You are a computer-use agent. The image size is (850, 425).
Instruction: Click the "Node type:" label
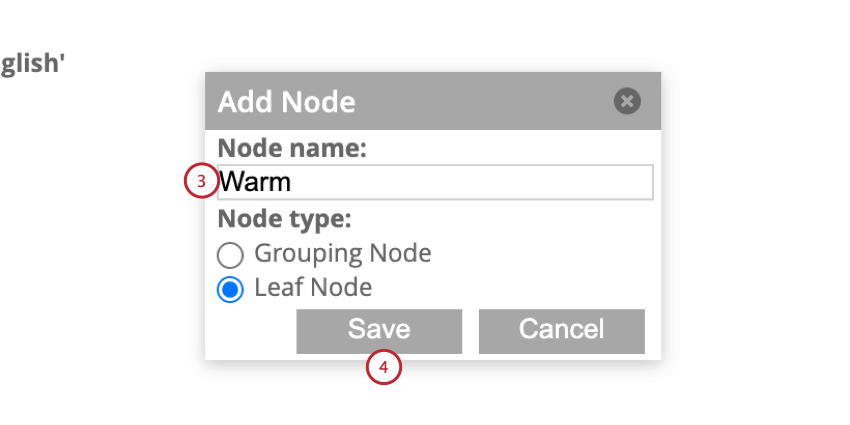285,219
